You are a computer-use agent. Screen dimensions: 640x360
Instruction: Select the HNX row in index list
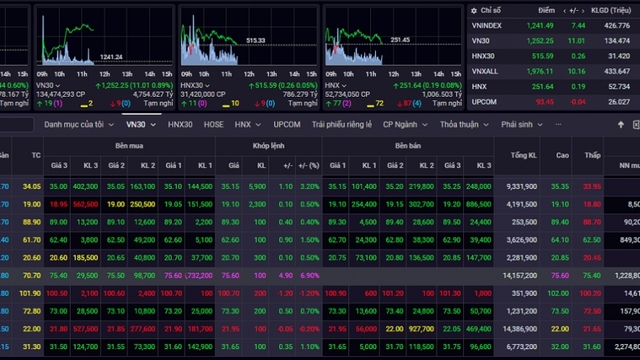(553, 87)
